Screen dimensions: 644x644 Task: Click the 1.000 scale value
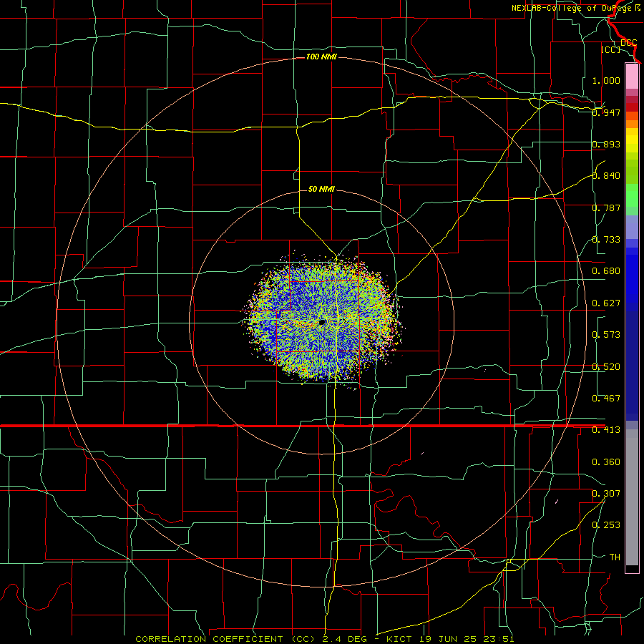click(606, 80)
